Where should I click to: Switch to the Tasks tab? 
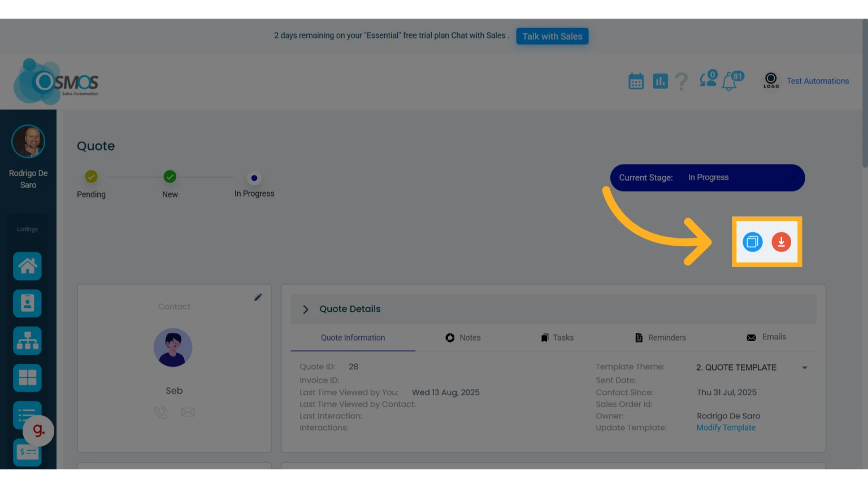pos(557,338)
